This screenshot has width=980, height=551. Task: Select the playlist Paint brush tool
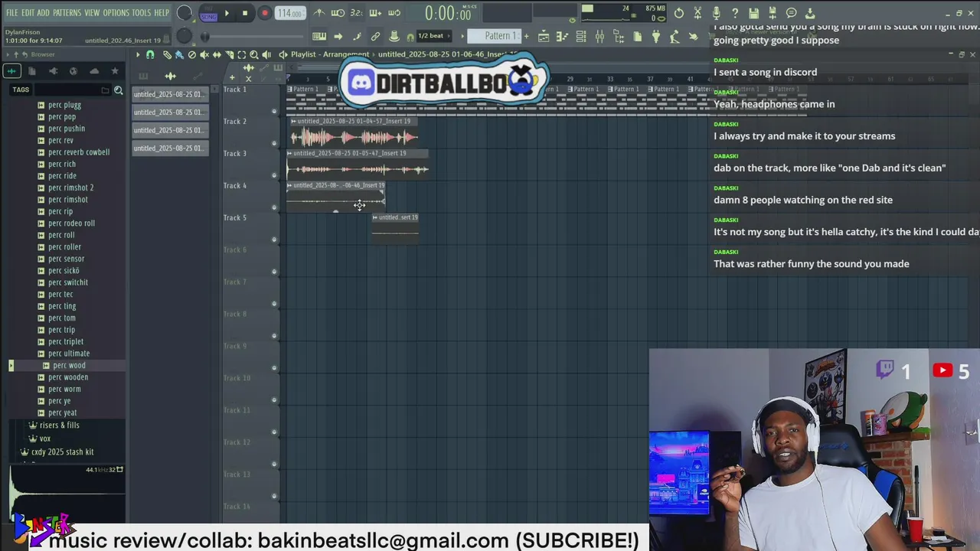click(x=179, y=54)
